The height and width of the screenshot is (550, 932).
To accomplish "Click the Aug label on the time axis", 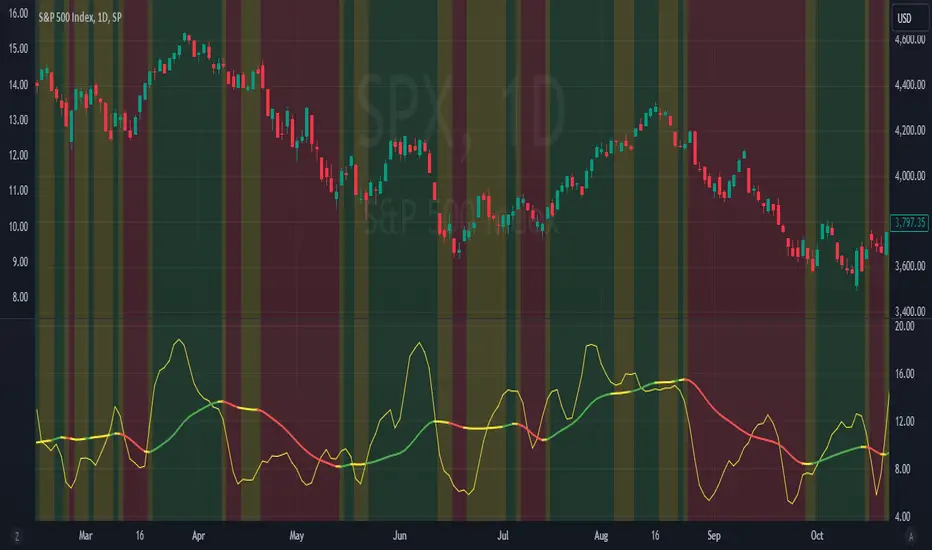I will (601, 536).
